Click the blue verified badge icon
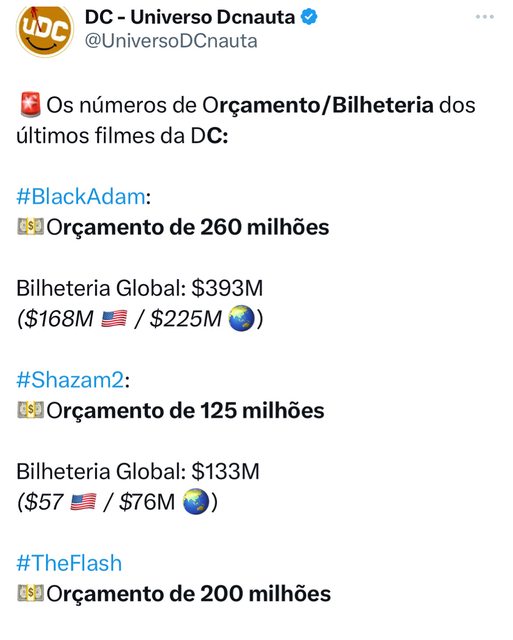This screenshot has height=640, width=513. coord(309,17)
